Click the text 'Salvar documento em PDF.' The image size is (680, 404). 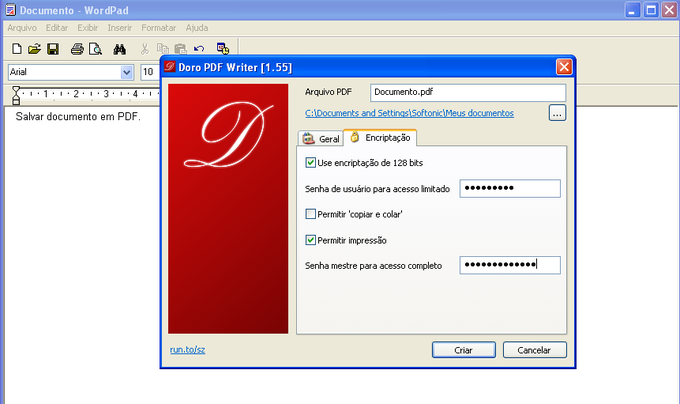click(78, 117)
